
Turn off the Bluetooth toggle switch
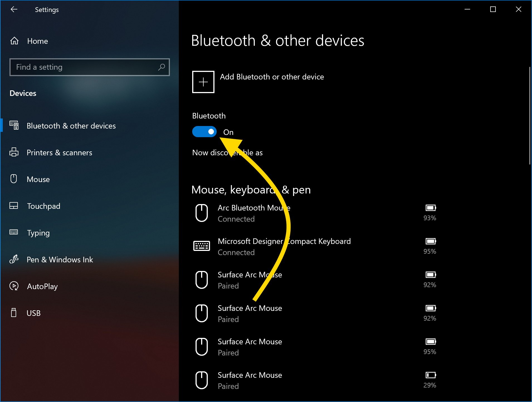click(x=204, y=132)
